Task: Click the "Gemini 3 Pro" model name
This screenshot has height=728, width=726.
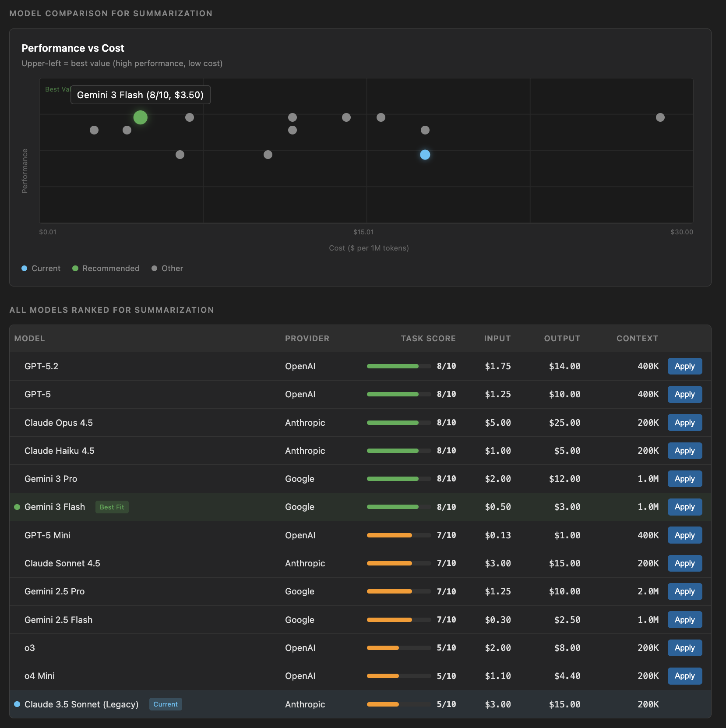Action: (51, 479)
